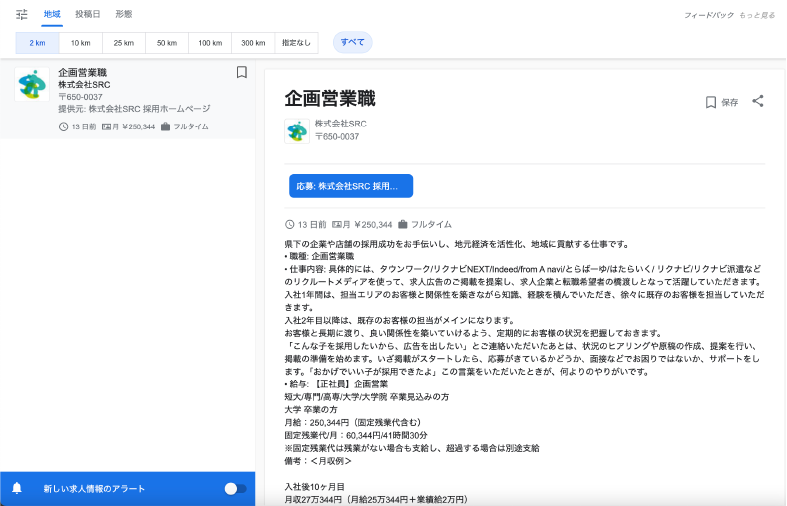Screen dimensions: 787x506
Task: Set distance filter to 300 km
Action: (x=253, y=43)
